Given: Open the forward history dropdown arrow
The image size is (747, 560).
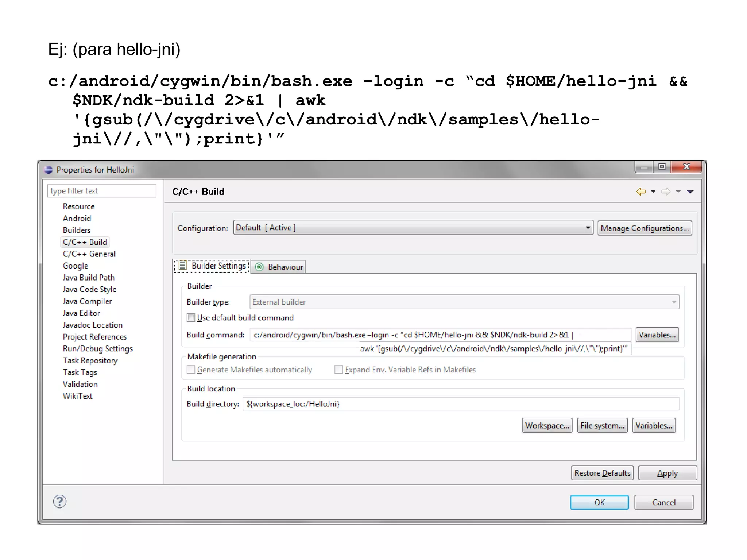Looking at the screenshot, I should pos(678,192).
